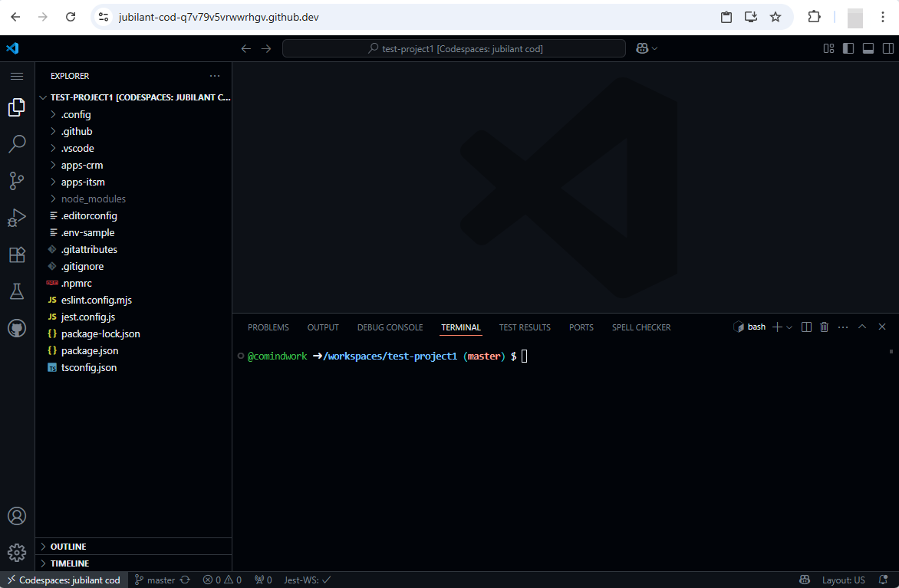The image size is (899, 588).
Task: Click the VS Code logo icon
Action: 12,48
